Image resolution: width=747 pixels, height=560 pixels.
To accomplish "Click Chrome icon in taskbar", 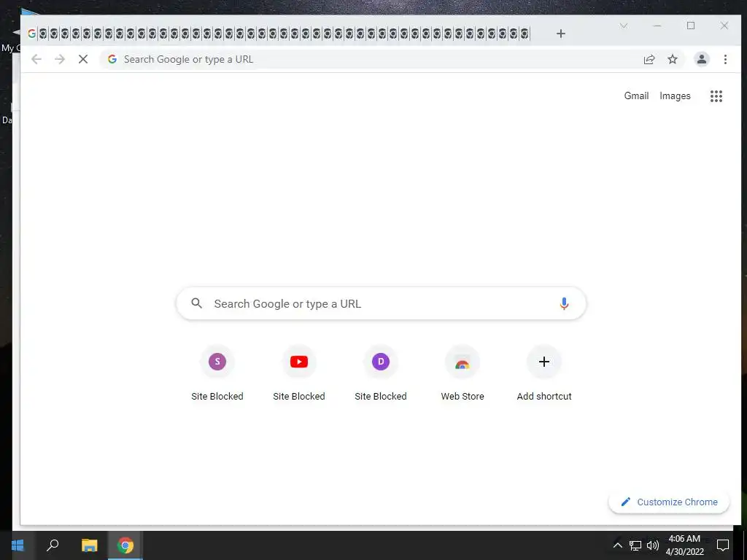I will [x=125, y=545].
